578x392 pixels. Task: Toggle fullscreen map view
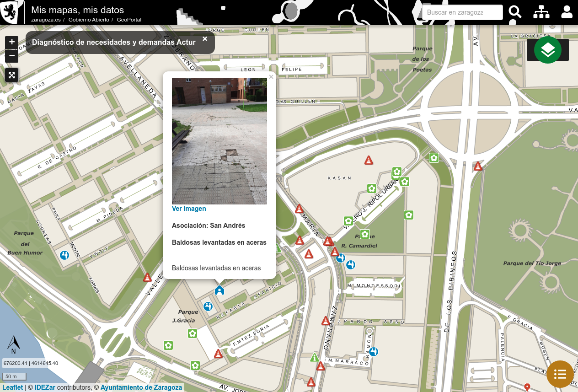pyautogui.click(x=12, y=75)
